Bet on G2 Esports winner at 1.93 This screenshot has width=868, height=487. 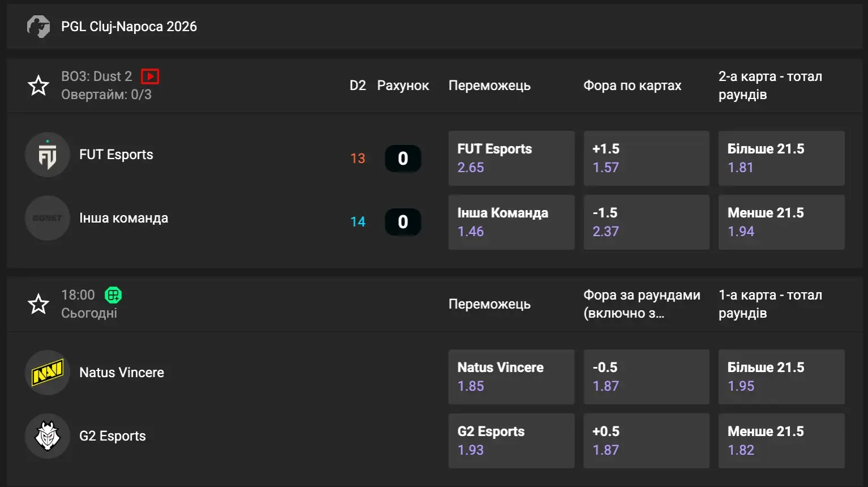tap(511, 441)
